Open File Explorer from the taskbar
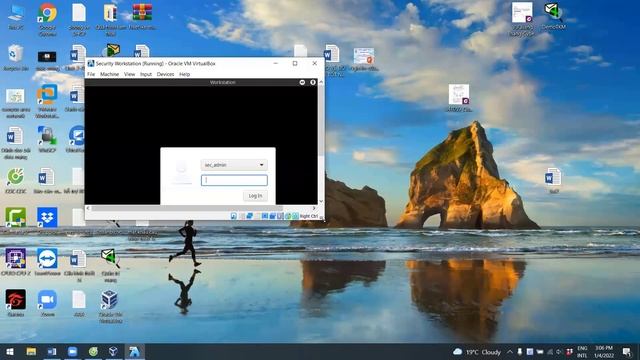This screenshot has width=640, height=360. (31, 352)
